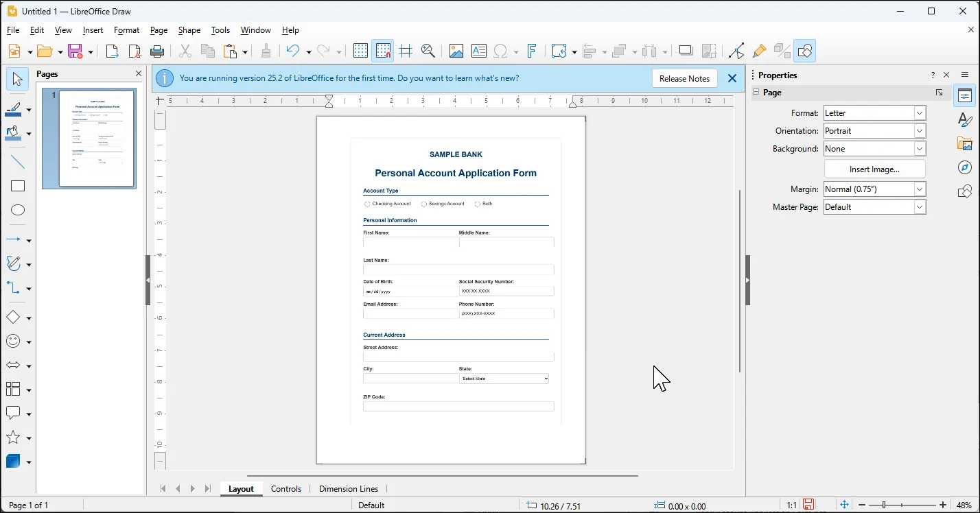Click the Fill Color swatch tool

click(x=14, y=133)
